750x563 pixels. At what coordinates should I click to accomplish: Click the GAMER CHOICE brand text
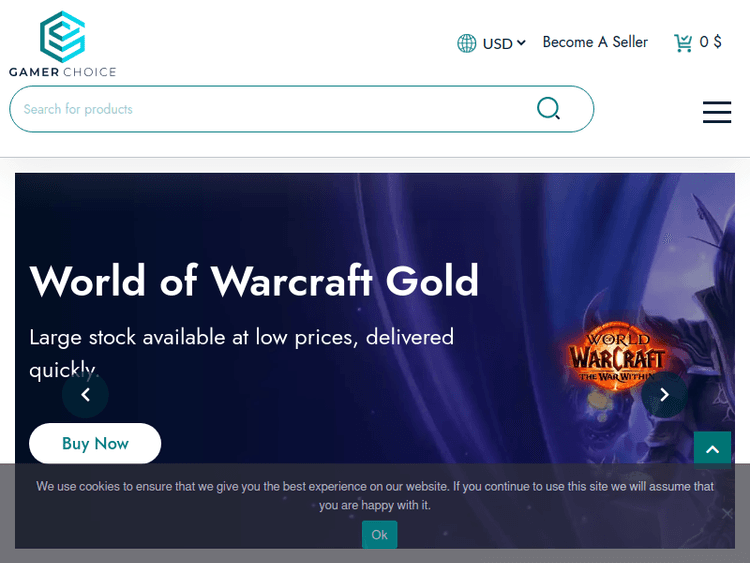63,72
